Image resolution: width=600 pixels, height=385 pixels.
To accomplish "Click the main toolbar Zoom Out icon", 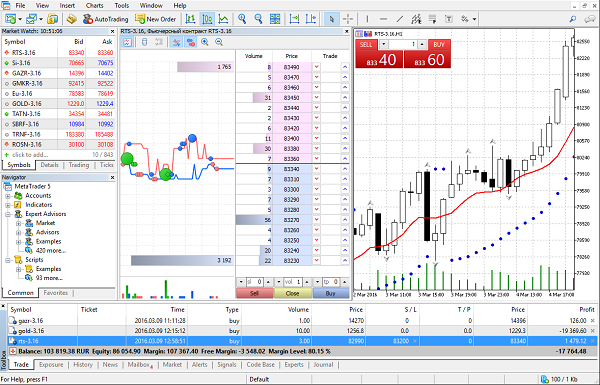I will point(259,19).
